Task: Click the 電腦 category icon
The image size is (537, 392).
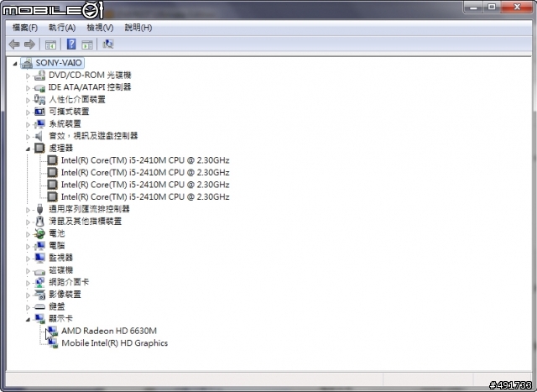Action: pos(39,246)
